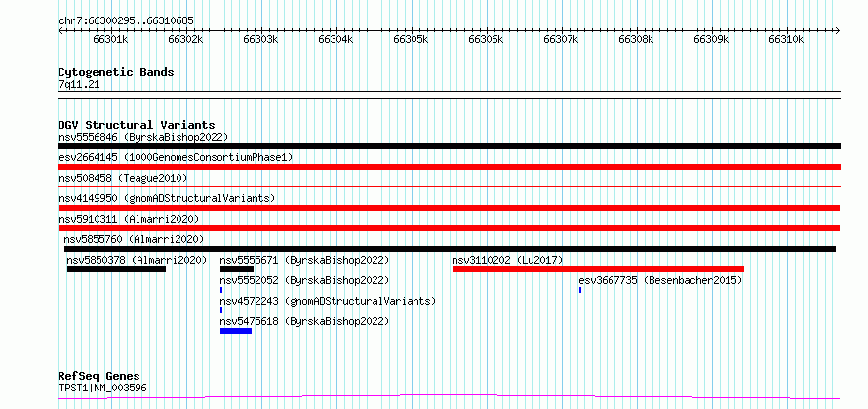Select the blue nsv5475618 variant bar
868x409 pixels.
point(236,331)
